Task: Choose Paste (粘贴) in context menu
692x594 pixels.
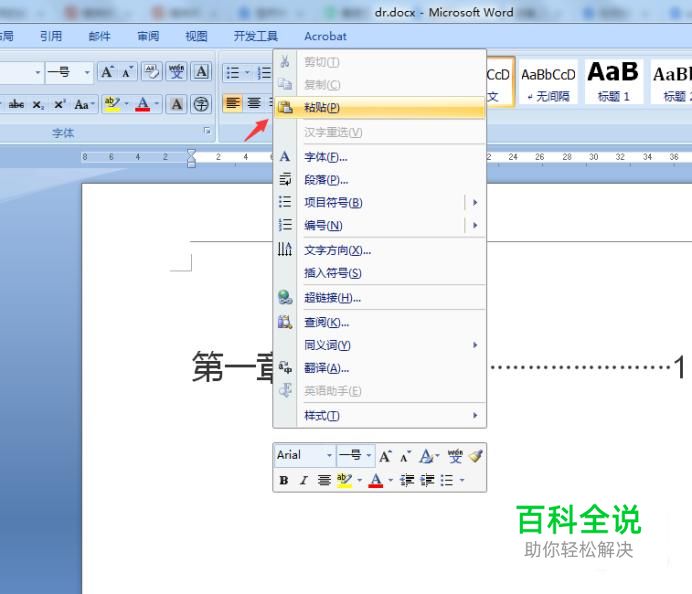Action: point(380,107)
